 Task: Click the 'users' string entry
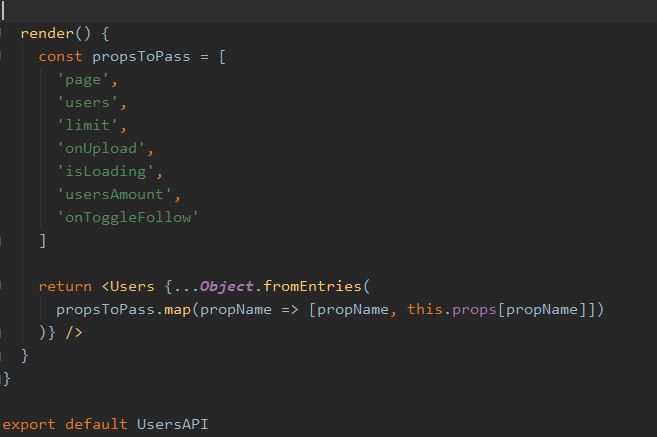(x=88, y=102)
